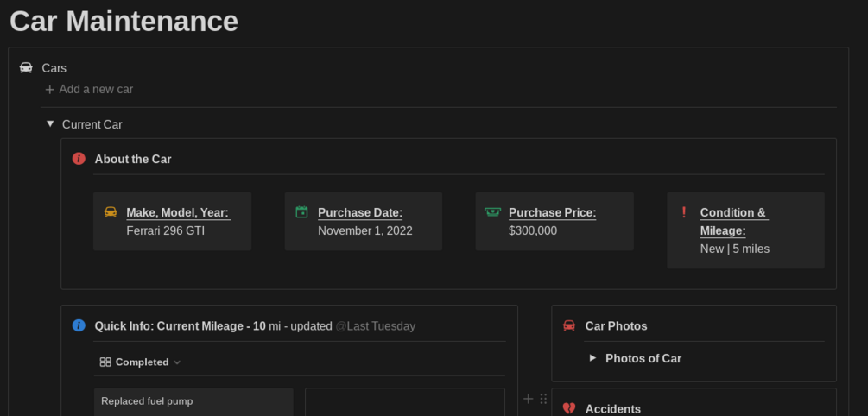
Task: Collapse the Current Car toggle
Action: [x=50, y=124]
